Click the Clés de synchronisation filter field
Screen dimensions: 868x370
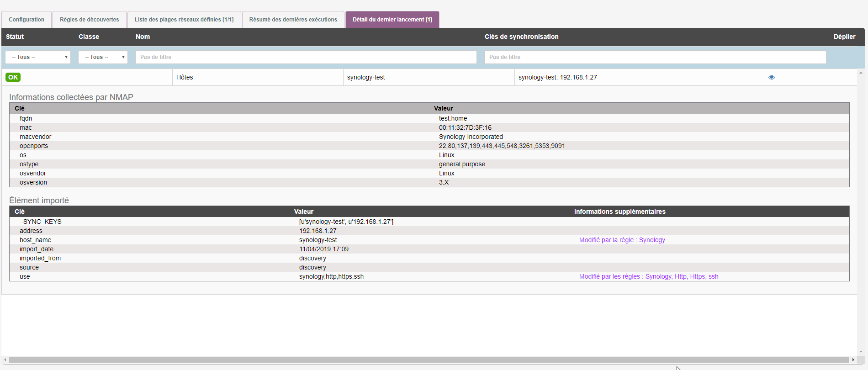pos(655,57)
